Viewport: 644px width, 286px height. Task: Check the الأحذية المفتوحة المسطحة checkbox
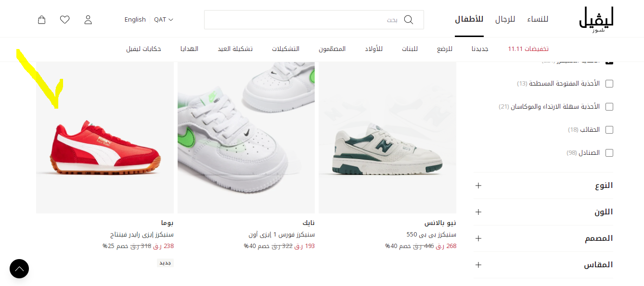coord(609,84)
